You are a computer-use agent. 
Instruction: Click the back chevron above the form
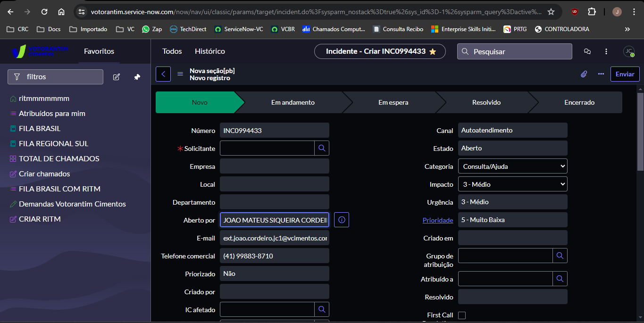[x=163, y=74]
